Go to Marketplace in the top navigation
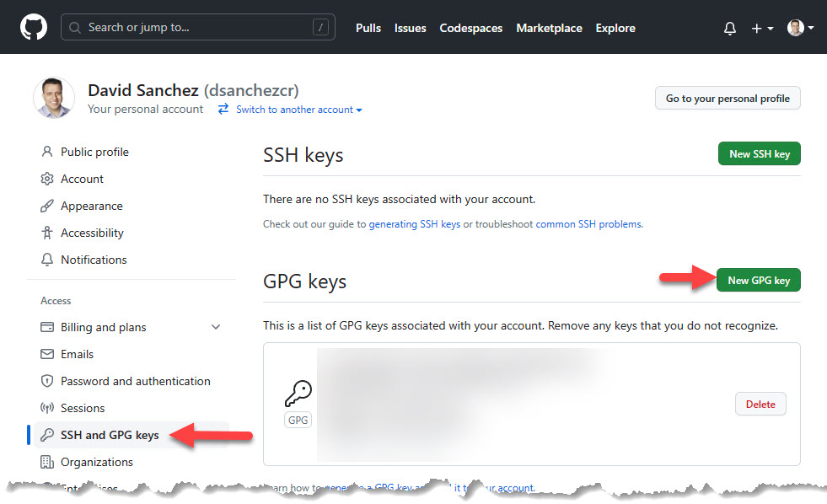This screenshot has width=827, height=504. pyautogui.click(x=549, y=28)
